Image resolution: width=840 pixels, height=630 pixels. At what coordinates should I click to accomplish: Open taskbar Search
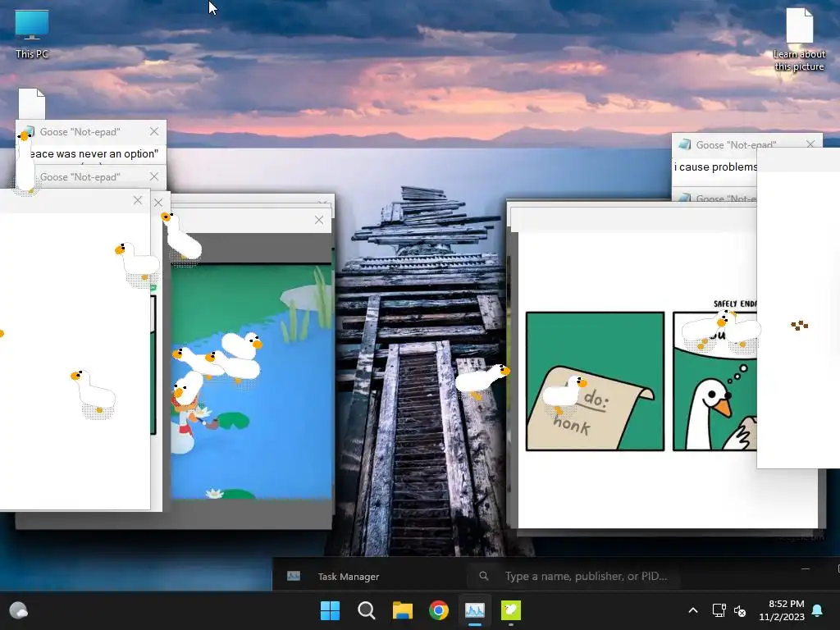click(x=367, y=610)
